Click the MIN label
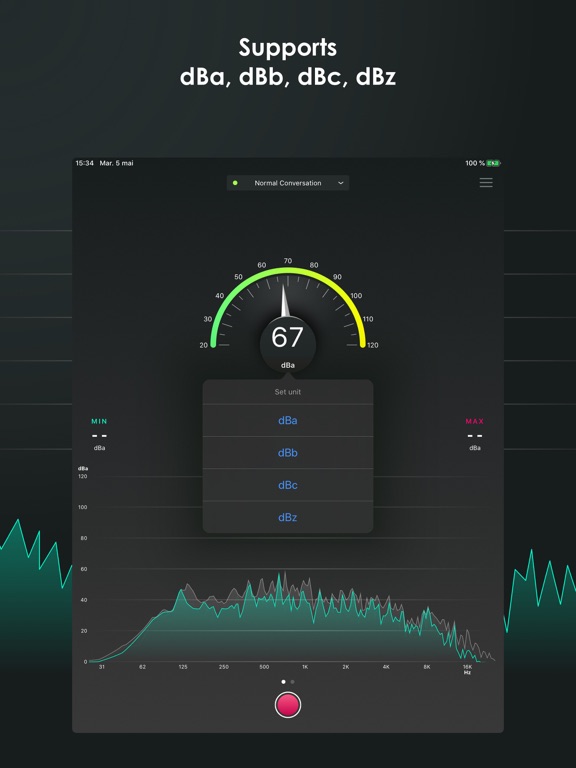The width and height of the screenshot is (576, 768). 99,421
